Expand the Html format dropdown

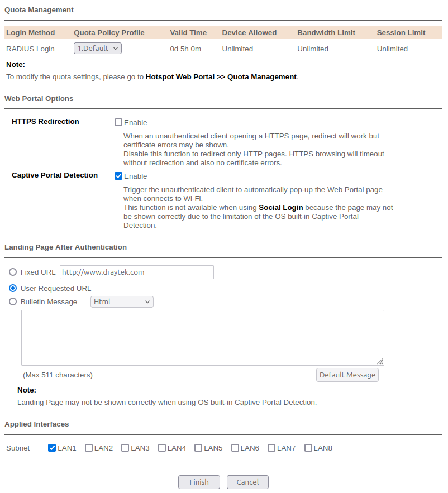[x=122, y=302]
